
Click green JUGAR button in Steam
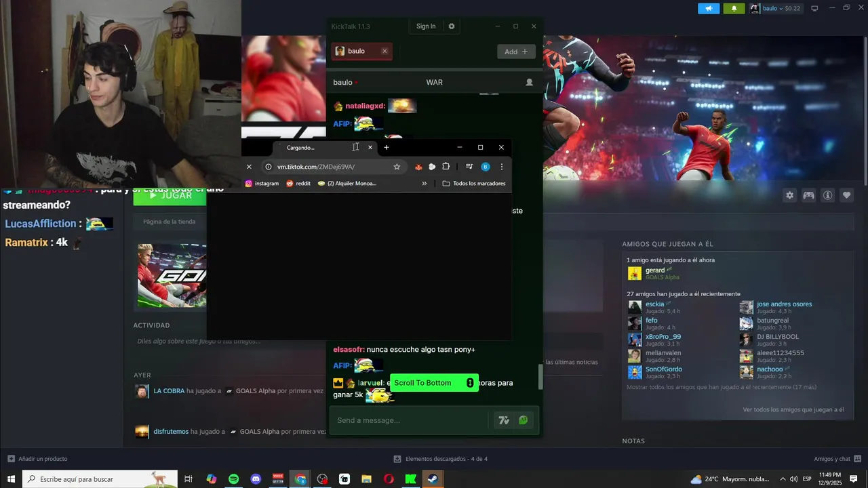click(170, 195)
